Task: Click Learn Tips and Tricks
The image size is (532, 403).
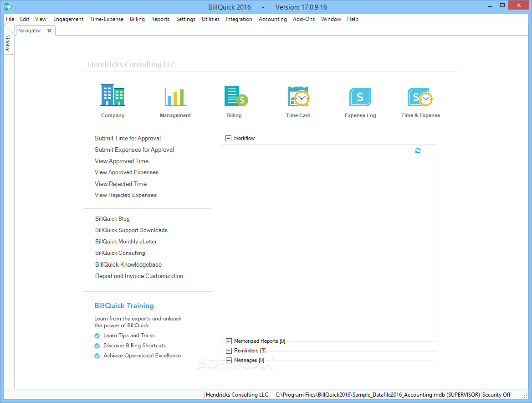Action: [129, 336]
